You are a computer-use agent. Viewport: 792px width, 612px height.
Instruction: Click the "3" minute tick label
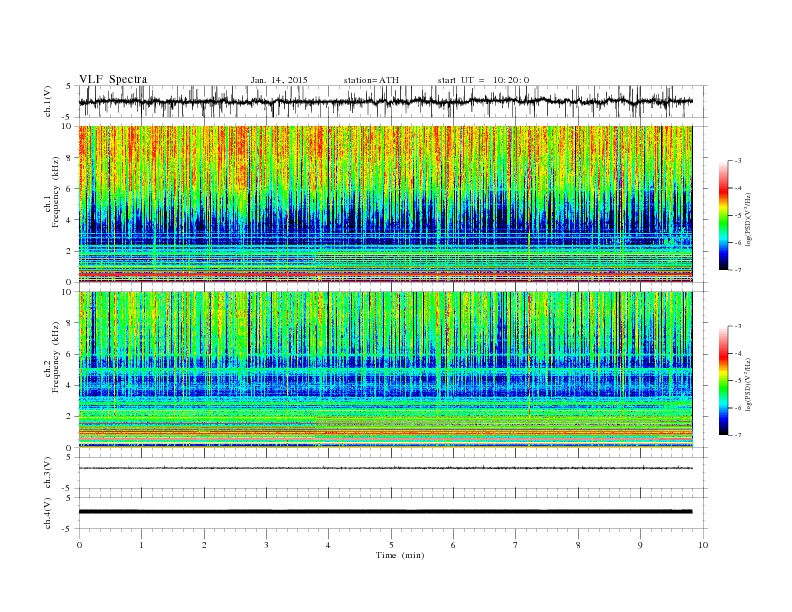coord(266,545)
